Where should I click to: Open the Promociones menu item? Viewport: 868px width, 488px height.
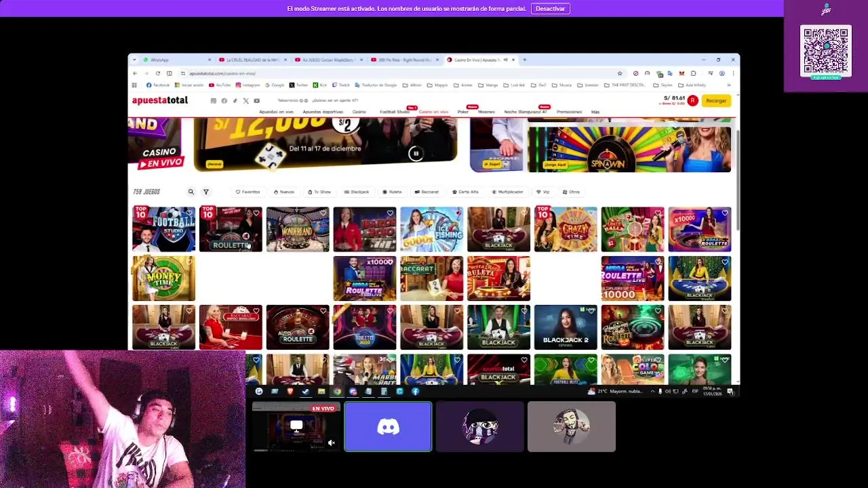(x=569, y=112)
